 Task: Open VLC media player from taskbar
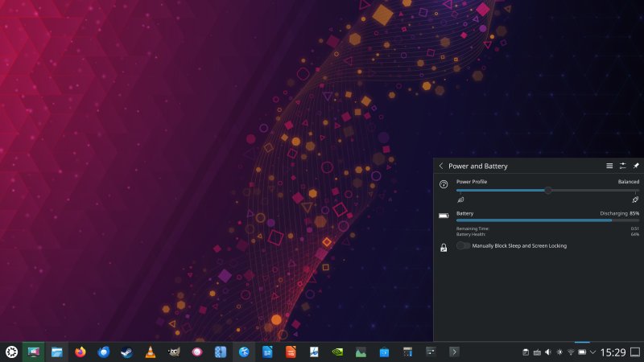151,352
